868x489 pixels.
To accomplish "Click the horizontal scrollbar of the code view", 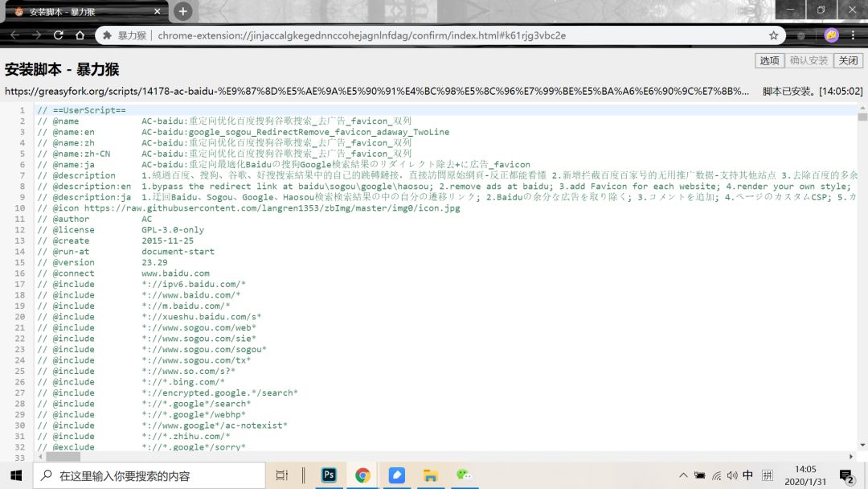I will point(63,456).
